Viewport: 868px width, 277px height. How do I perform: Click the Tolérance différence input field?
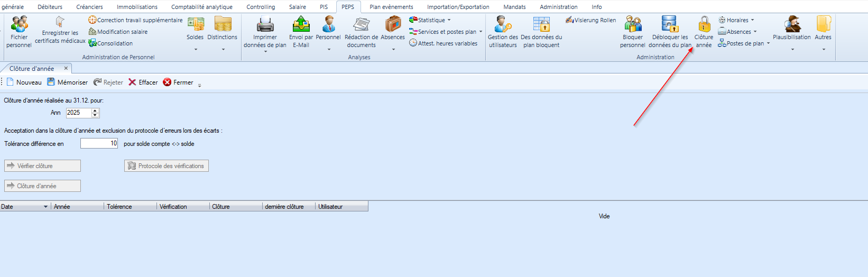click(x=99, y=143)
